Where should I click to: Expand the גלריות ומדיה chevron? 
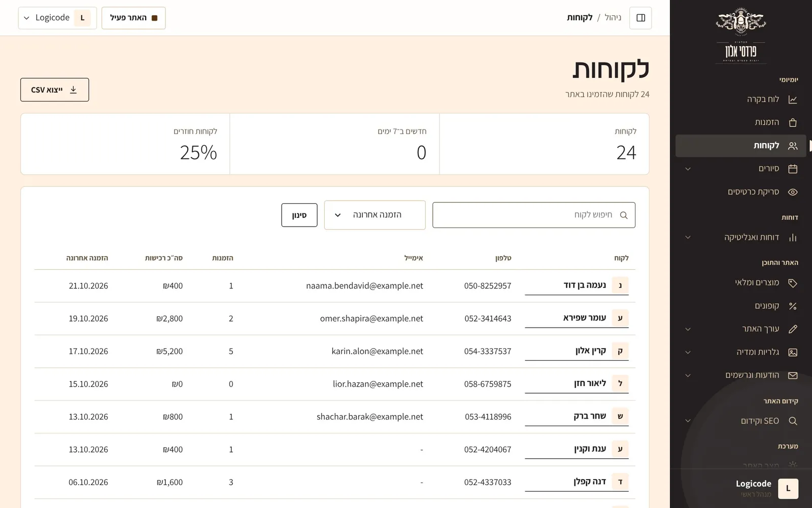[x=688, y=352]
